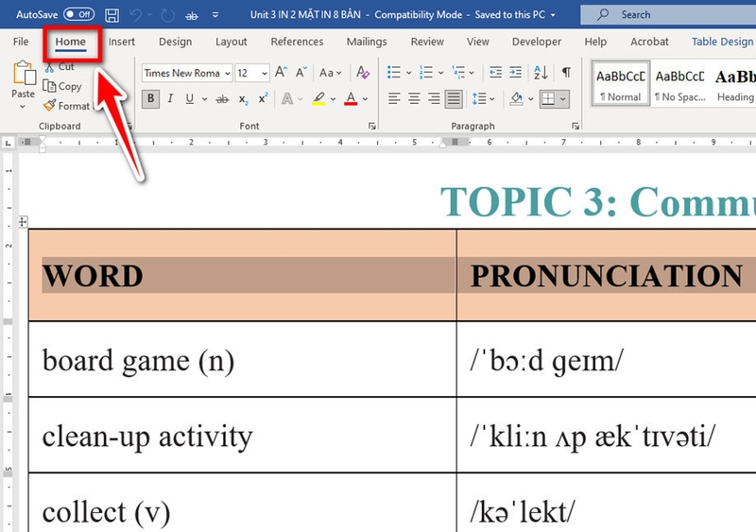Image resolution: width=756 pixels, height=532 pixels.
Task: Click the Align Right icon
Action: point(434,99)
